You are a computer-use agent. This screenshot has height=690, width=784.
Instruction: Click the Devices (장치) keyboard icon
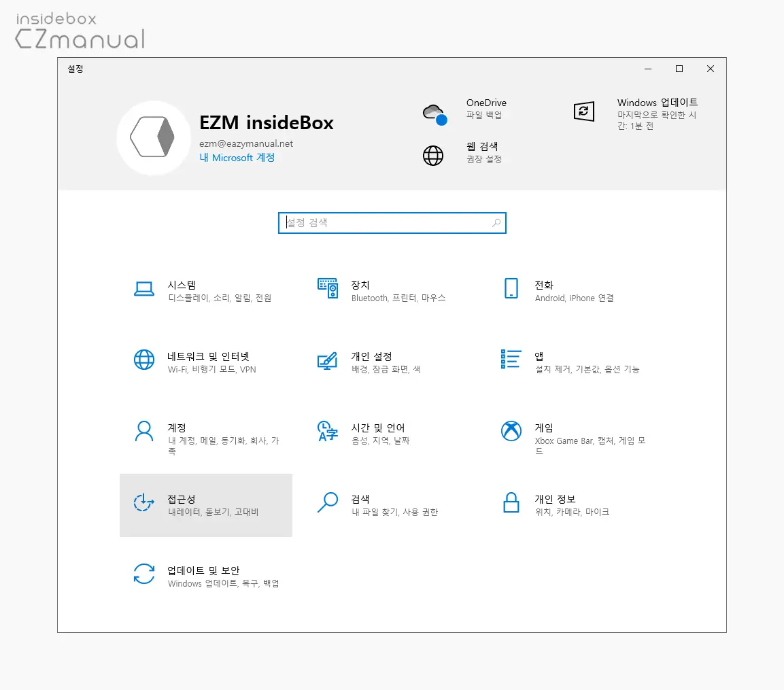point(328,288)
